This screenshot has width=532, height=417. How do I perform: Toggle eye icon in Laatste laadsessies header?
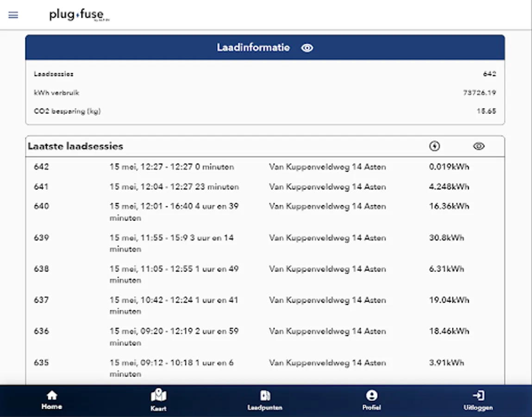click(x=479, y=146)
